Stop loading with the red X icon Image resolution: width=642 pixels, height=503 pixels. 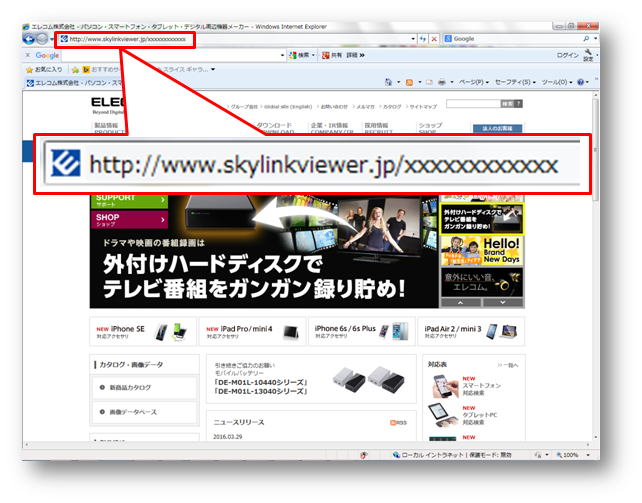434,39
